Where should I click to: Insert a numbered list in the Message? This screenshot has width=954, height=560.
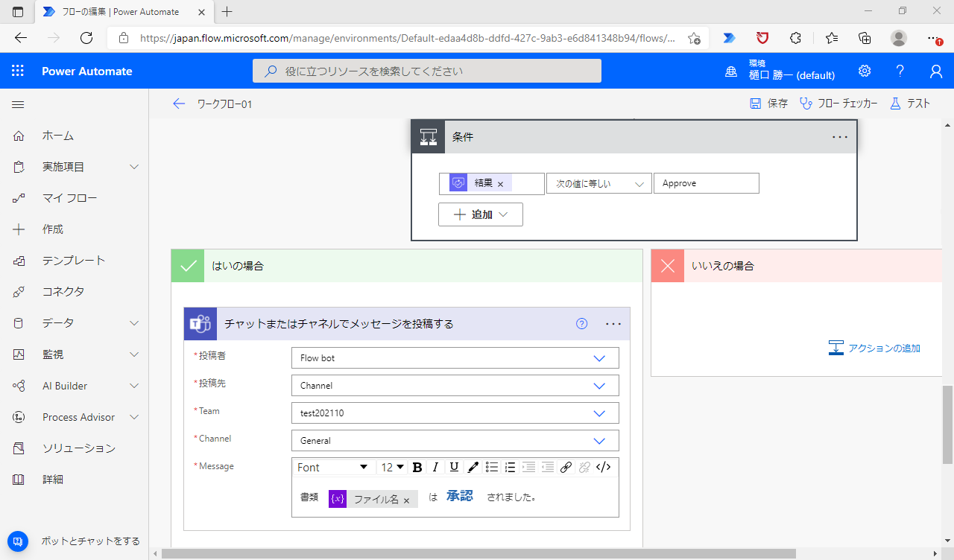pos(511,467)
